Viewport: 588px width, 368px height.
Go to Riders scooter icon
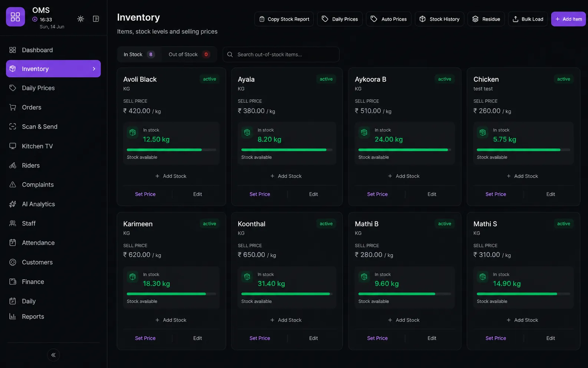pos(13,165)
